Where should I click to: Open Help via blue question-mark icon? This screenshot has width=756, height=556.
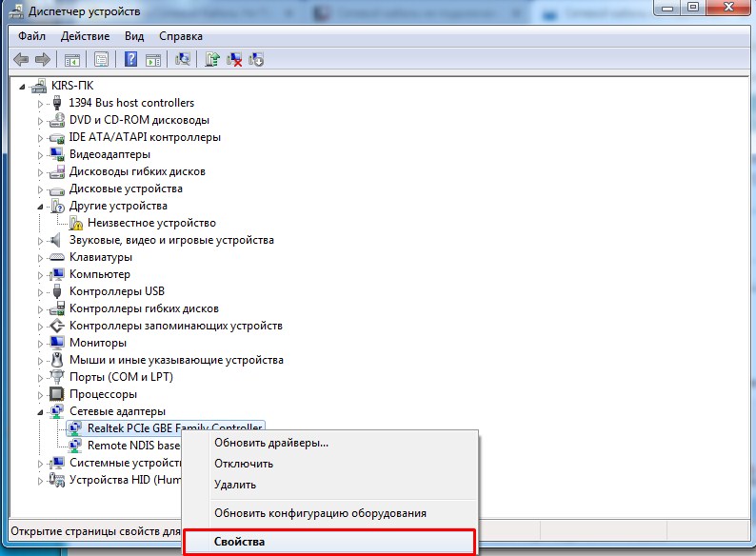[x=130, y=59]
